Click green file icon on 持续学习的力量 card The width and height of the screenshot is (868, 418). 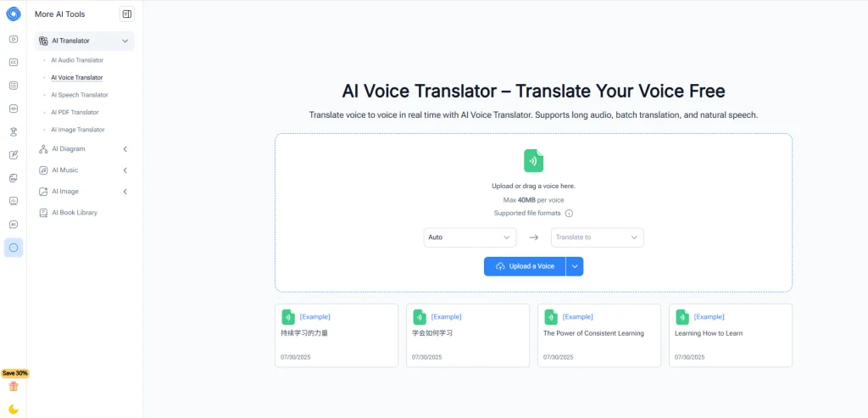click(x=288, y=317)
